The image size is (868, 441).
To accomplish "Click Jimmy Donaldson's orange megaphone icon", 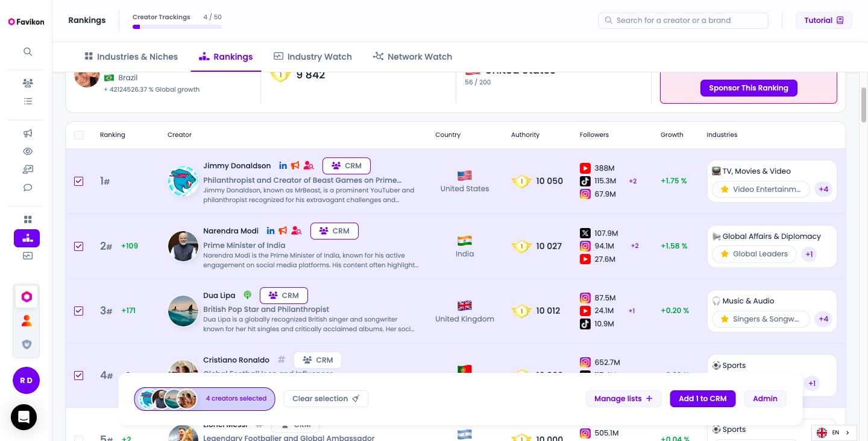I will [x=295, y=165].
